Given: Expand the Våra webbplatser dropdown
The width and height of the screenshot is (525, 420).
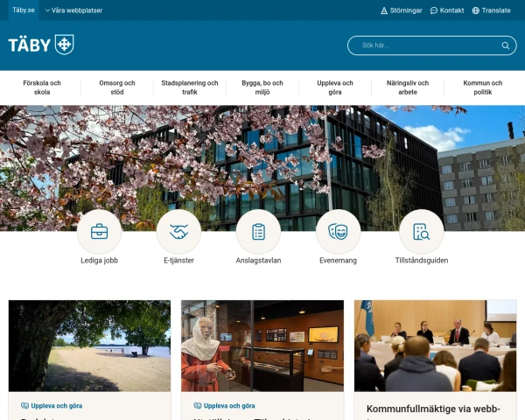Looking at the screenshot, I should (x=73, y=10).
